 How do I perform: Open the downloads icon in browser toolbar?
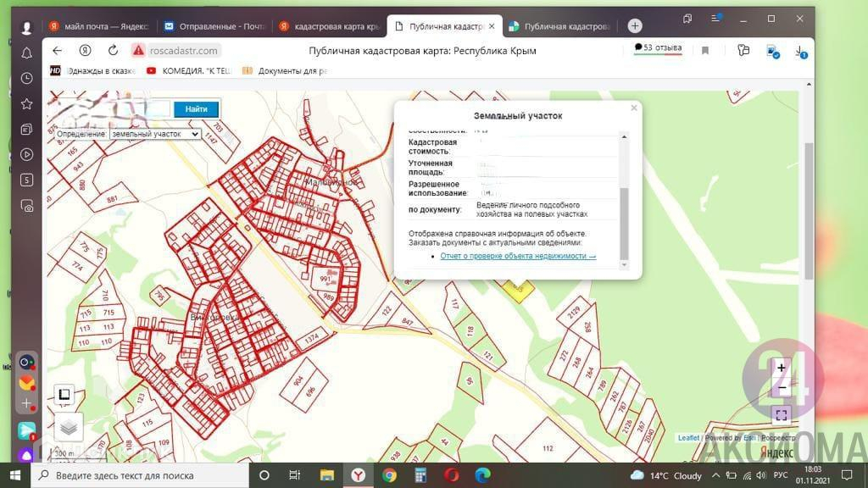(x=800, y=51)
